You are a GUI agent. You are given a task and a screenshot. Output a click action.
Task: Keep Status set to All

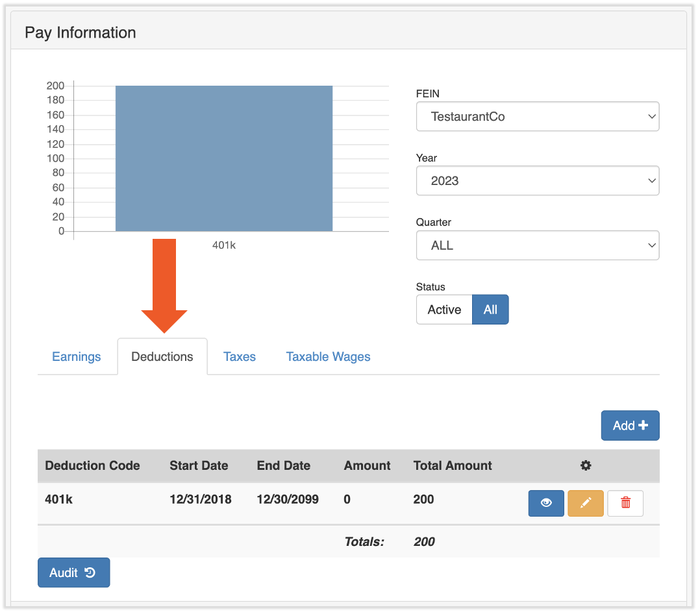click(x=490, y=310)
